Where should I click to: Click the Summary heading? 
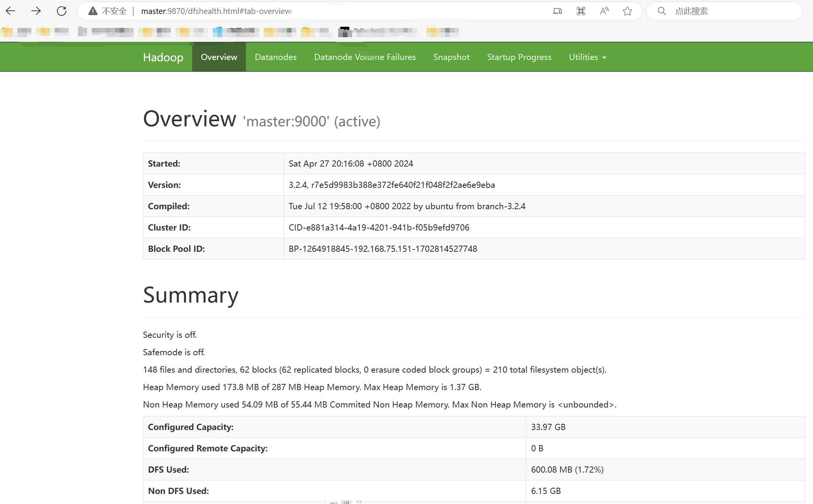click(x=191, y=295)
